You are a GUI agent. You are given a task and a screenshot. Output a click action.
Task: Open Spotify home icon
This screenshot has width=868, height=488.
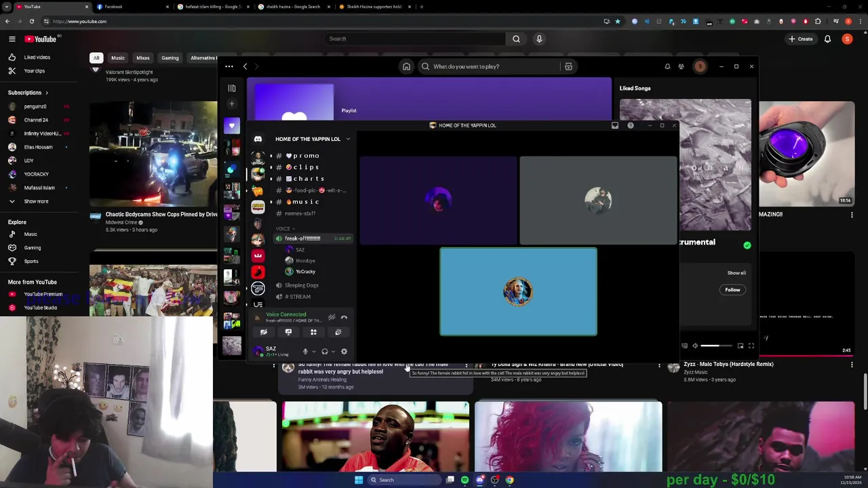coord(406,66)
